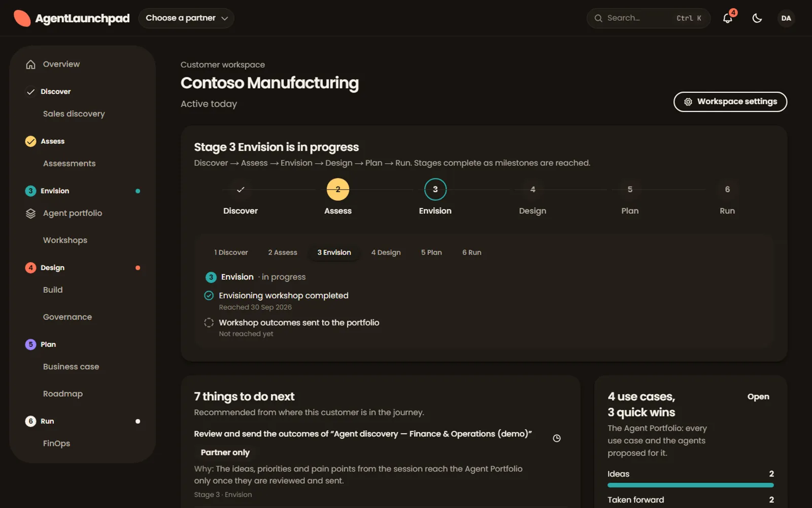
Task: Switch to the 5 Plan tab
Action: click(x=431, y=252)
